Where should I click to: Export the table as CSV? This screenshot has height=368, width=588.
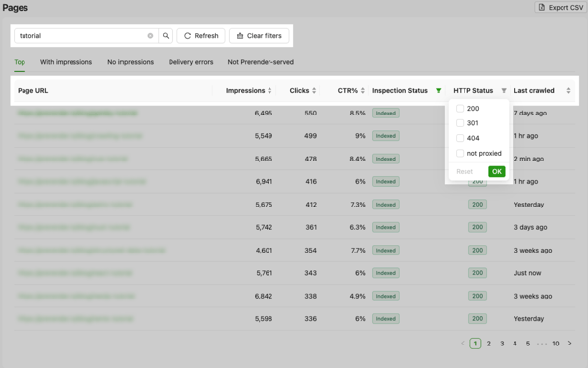(561, 8)
